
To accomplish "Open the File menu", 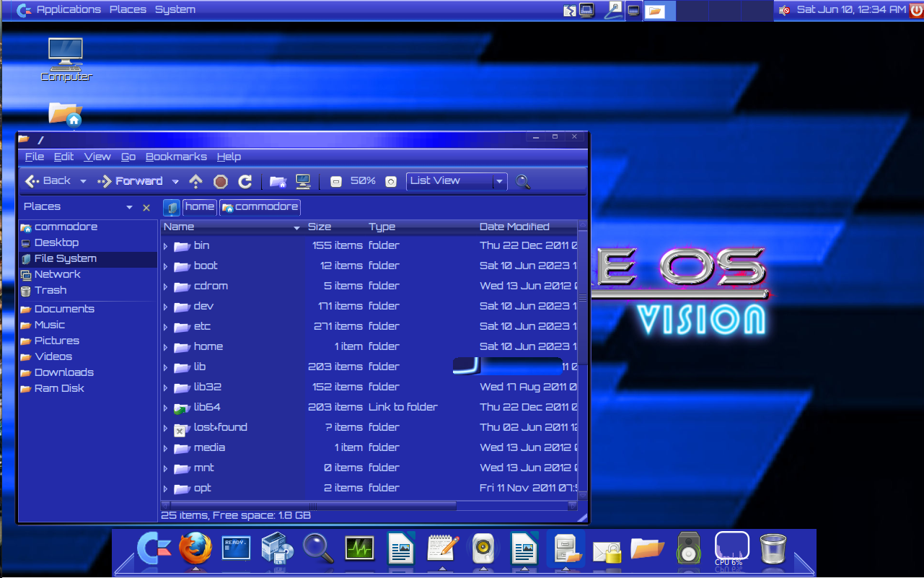I will (x=35, y=157).
